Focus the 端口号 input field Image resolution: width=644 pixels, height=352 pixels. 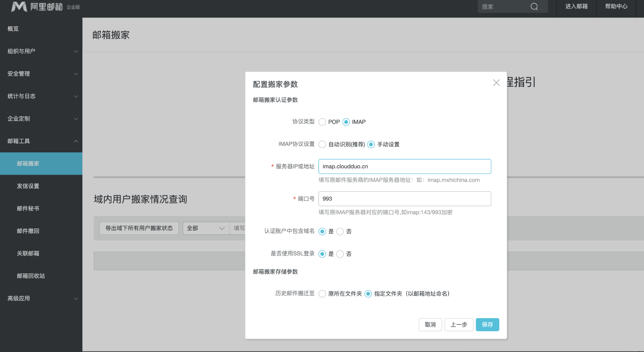[405, 199]
